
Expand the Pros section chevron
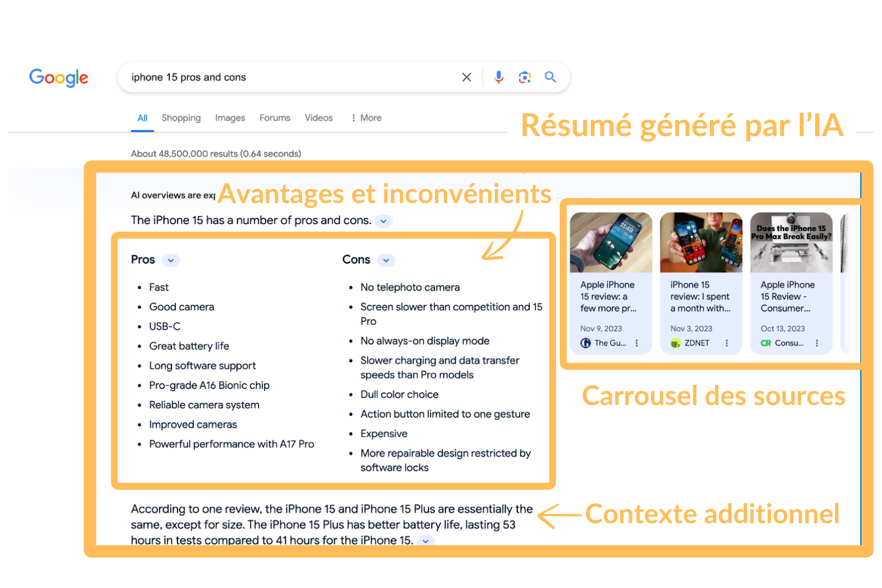(x=171, y=260)
